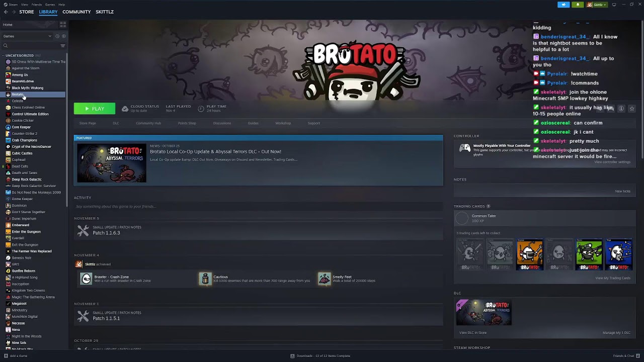The height and width of the screenshot is (362, 644).
Task: Click the Add a Game plus icon
Action: (x=6, y=356)
